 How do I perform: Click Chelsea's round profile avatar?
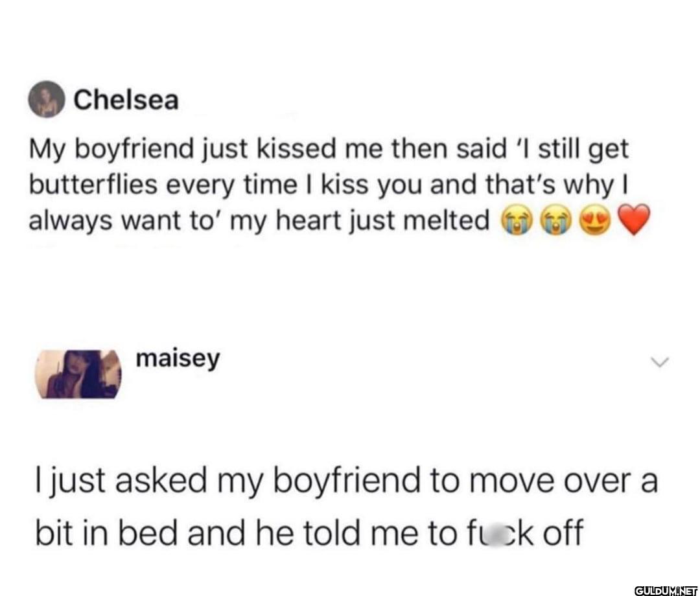coord(47,101)
